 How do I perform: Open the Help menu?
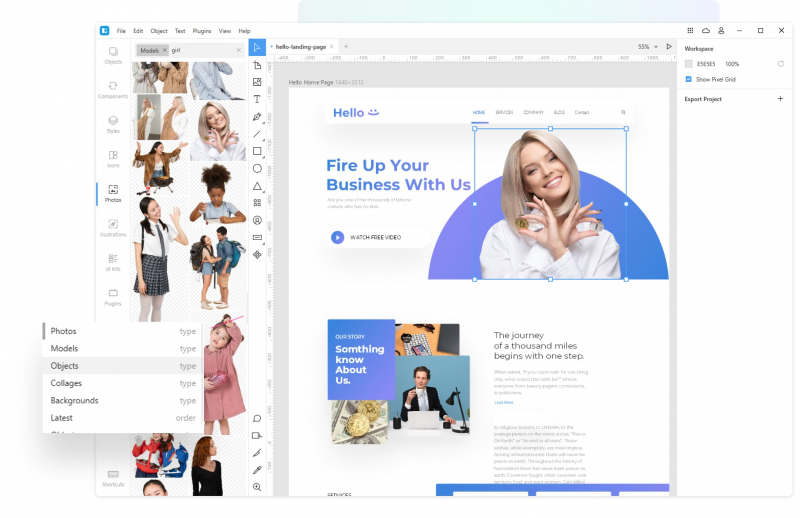[x=244, y=31]
